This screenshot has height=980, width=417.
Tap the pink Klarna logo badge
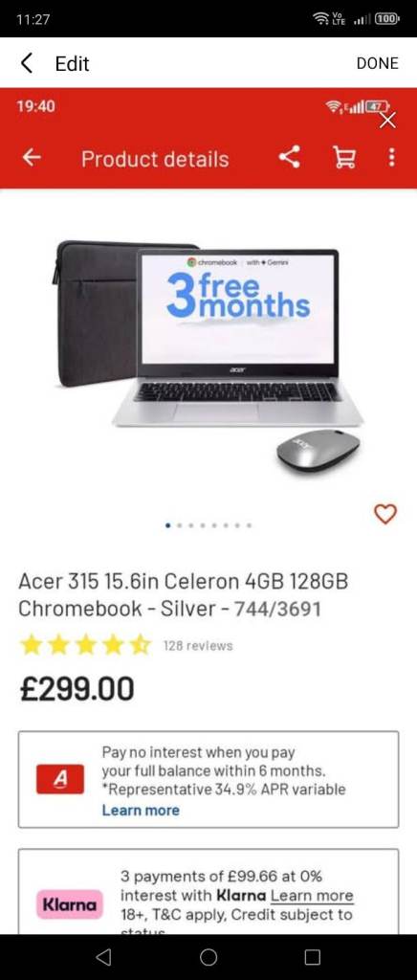pos(69,904)
